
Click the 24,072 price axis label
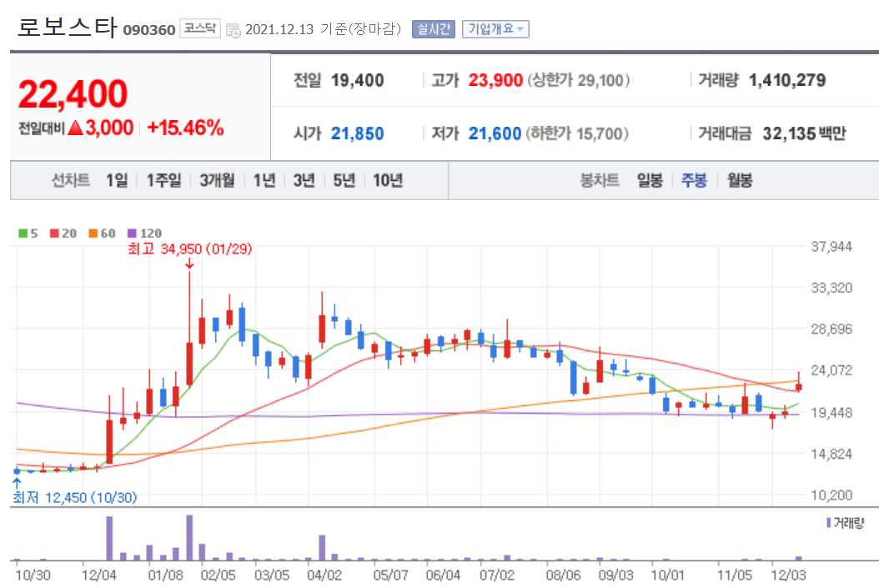pyautogui.click(x=831, y=370)
